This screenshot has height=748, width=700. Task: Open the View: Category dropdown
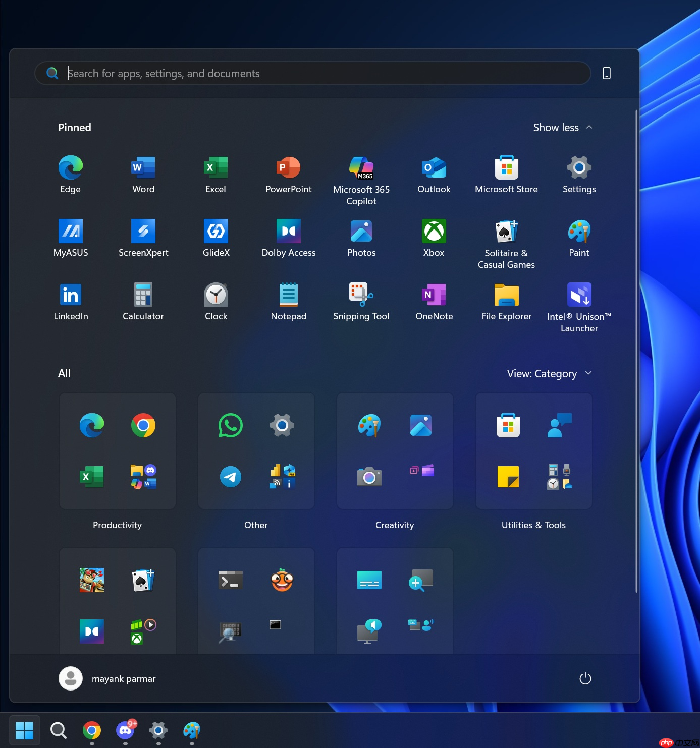click(549, 373)
